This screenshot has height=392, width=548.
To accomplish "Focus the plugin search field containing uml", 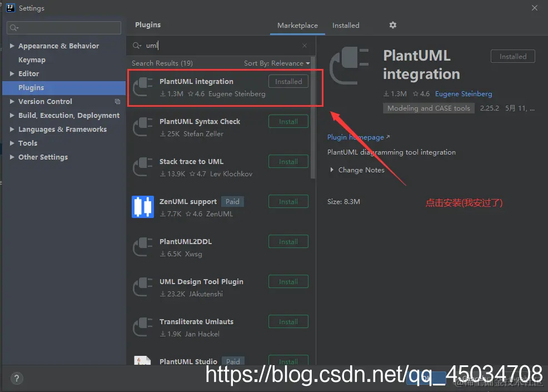I will pyautogui.click(x=221, y=46).
